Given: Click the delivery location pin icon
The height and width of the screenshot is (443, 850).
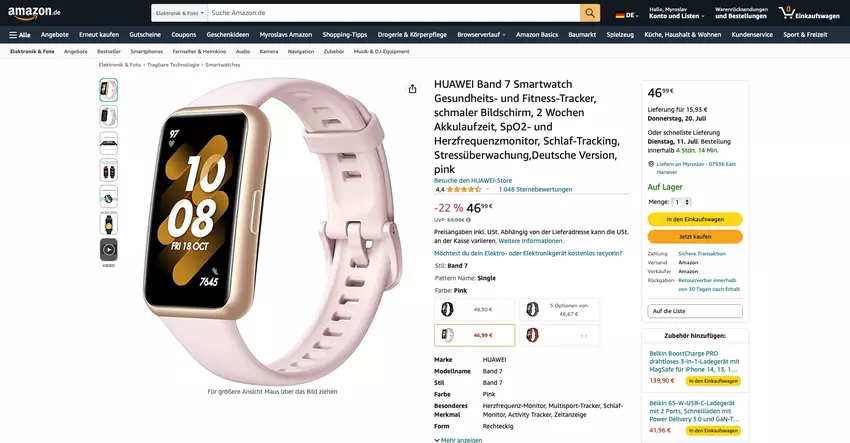Looking at the screenshot, I should point(651,164).
